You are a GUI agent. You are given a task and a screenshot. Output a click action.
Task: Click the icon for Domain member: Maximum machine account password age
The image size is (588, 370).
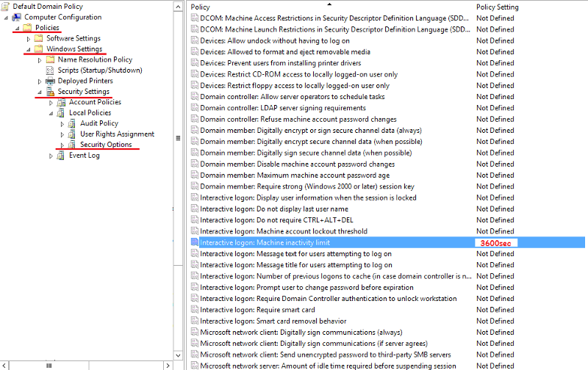pos(195,175)
